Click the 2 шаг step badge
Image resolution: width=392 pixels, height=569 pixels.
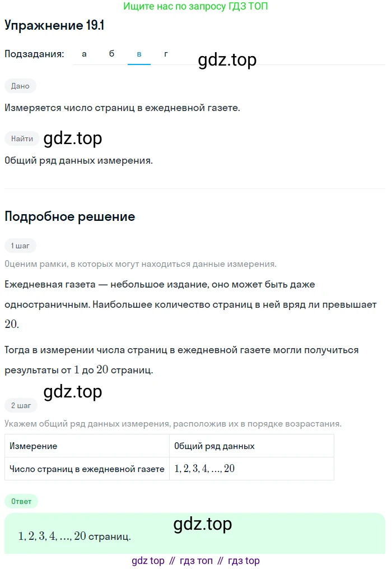pos(21,405)
